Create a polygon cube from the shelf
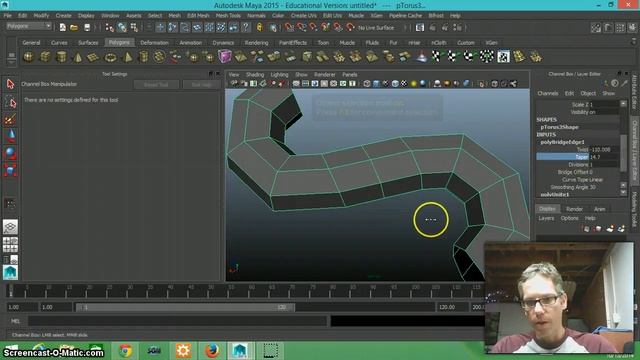The image size is (640, 360). pos(45,57)
